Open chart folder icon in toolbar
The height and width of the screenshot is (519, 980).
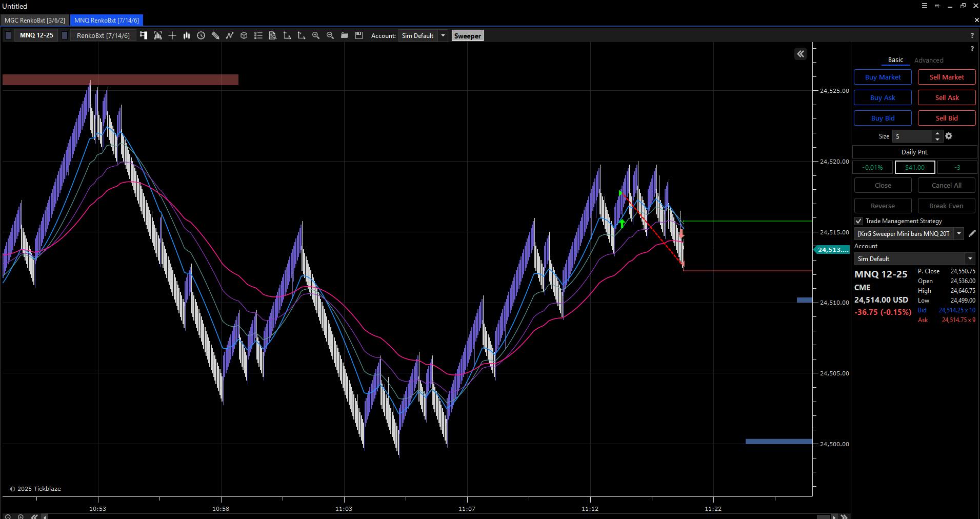pos(345,35)
